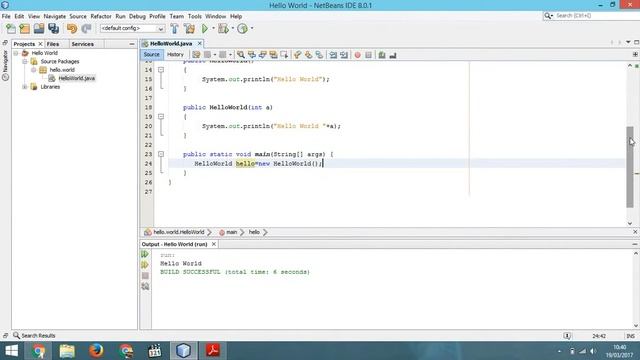
Task: Click the Profile Project toolbar icon
Action: [x=242, y=29]
